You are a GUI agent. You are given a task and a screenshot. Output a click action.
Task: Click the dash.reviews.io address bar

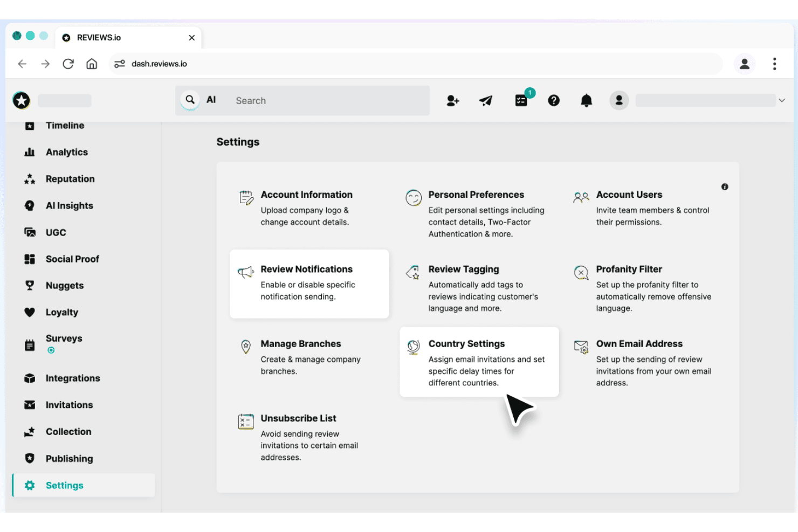click(415, 64)
